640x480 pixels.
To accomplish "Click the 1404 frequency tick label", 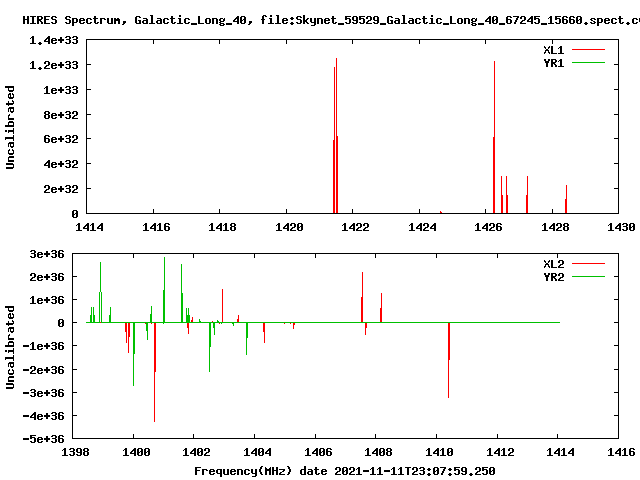I will pyautogui.click(x=257, y=452).
